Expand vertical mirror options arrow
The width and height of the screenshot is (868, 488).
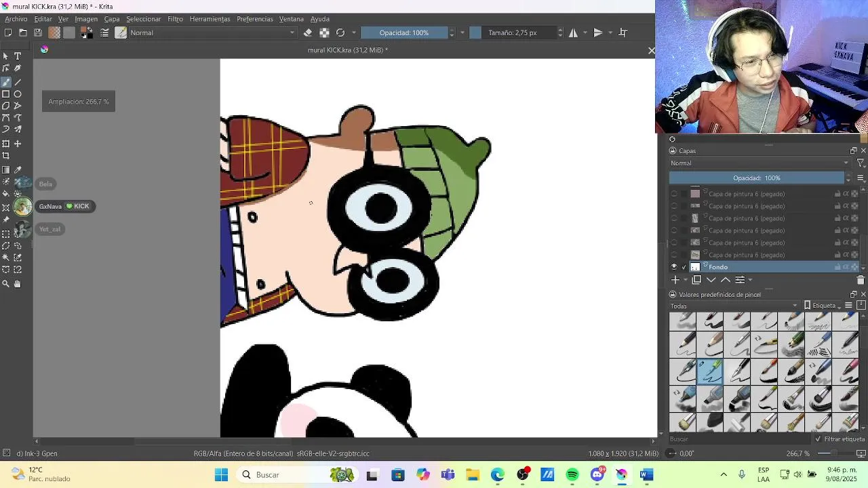pos(610,33)
